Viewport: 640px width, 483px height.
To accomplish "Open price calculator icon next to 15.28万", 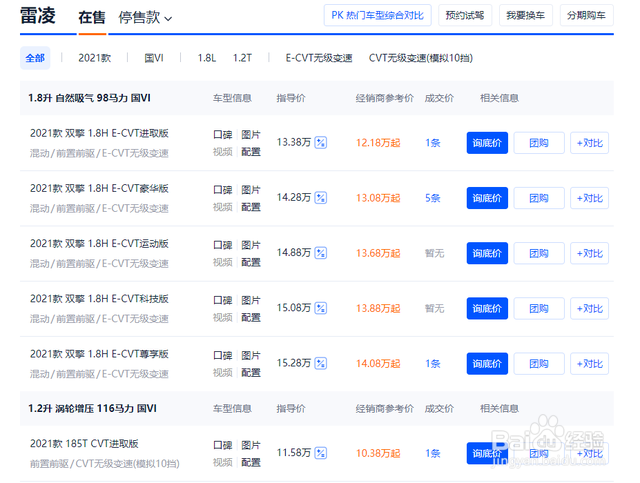I will [x=321, y=363].
